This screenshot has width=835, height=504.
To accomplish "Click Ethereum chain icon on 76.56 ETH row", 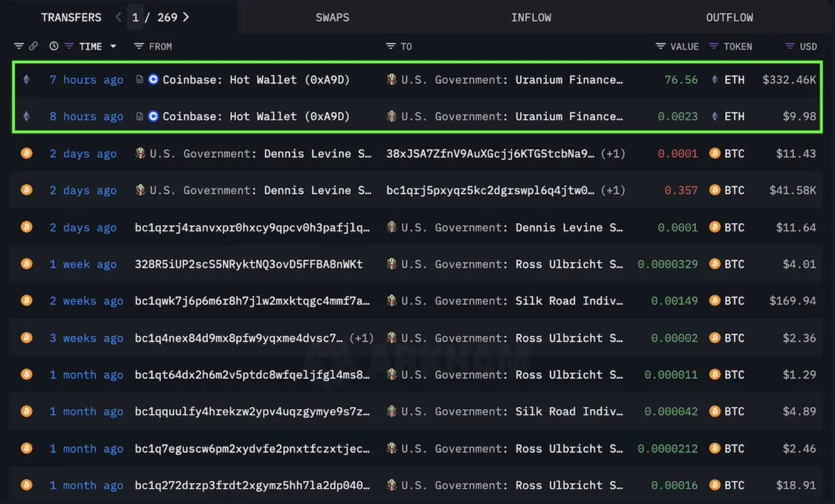I will 26,80.
